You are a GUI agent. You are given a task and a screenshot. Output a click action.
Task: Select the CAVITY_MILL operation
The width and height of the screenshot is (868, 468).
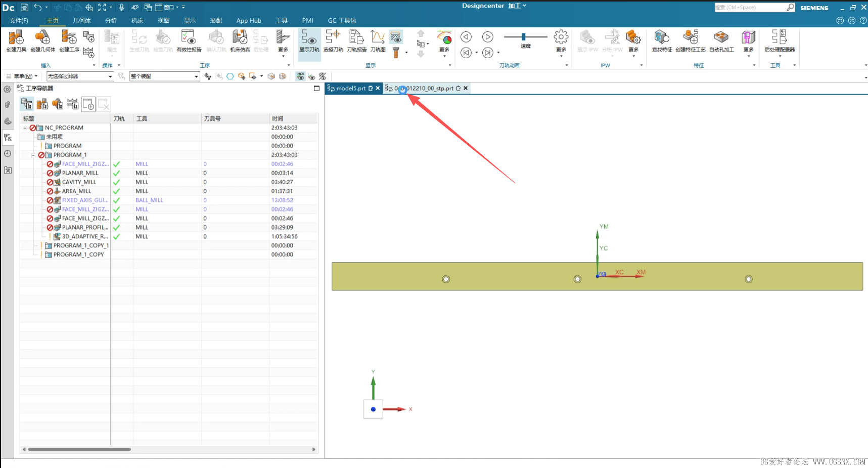pos(79,182)
